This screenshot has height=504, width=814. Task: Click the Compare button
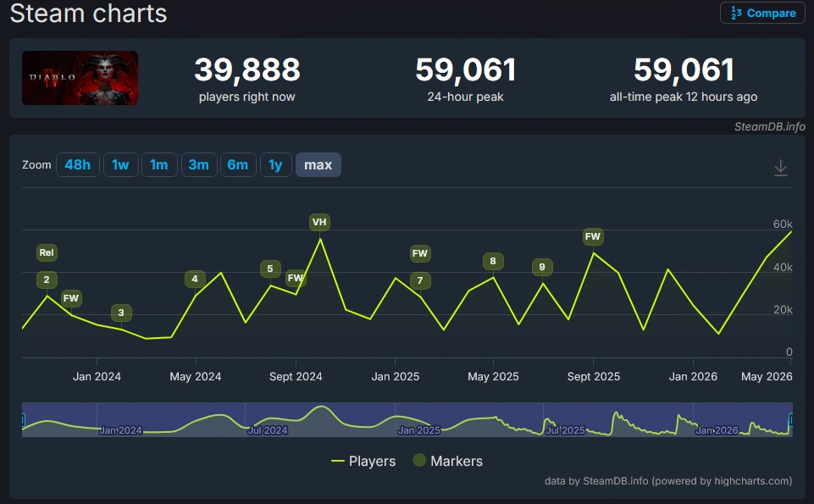(x=762, y=13)
